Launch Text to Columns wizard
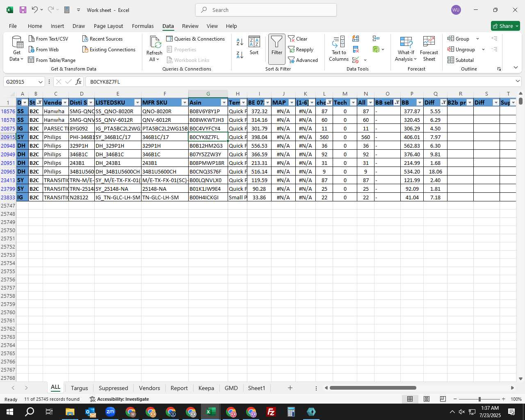 (339, 49)
